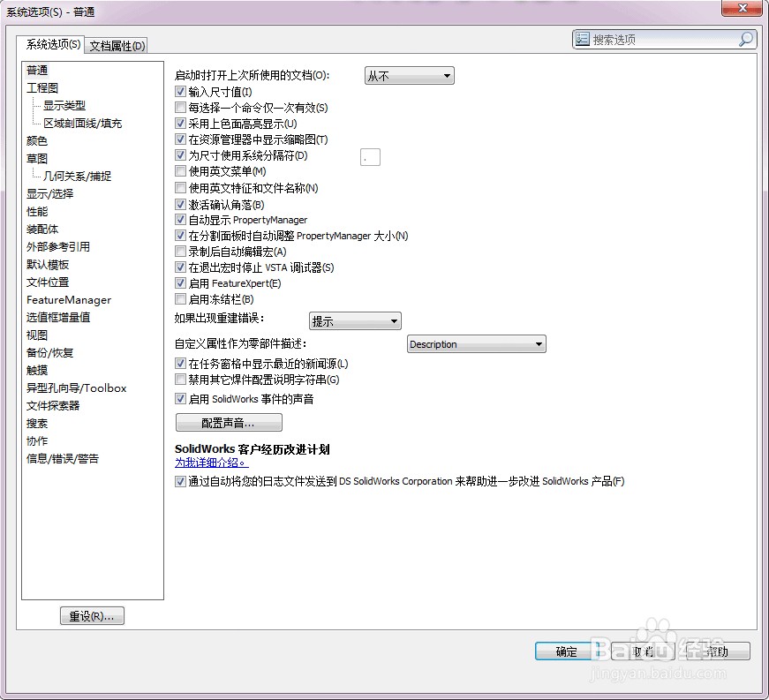Click the magnifier icon in search box
Image resolution: width=769 pixels, height=700 pixels.
(x=746, y=39)
